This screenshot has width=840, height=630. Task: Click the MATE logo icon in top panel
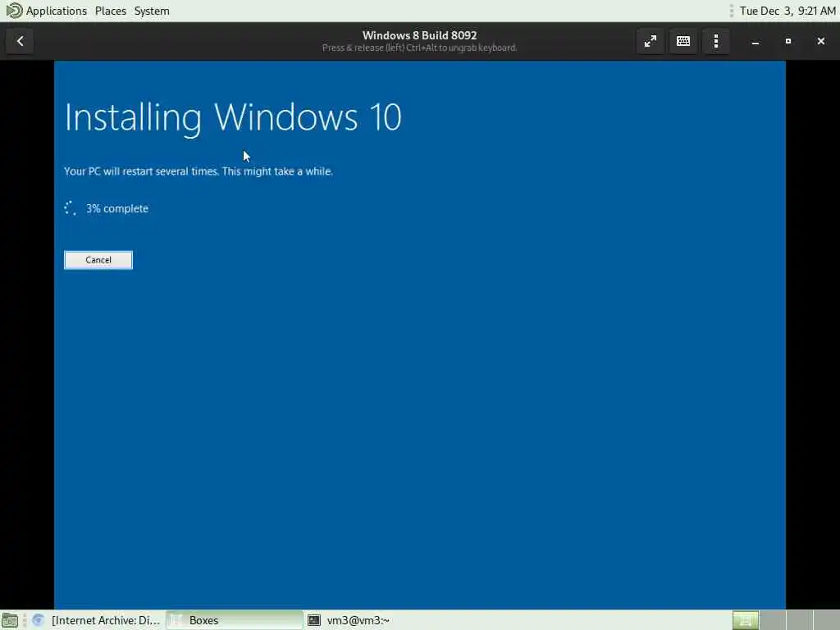click(x=13, y=11)
